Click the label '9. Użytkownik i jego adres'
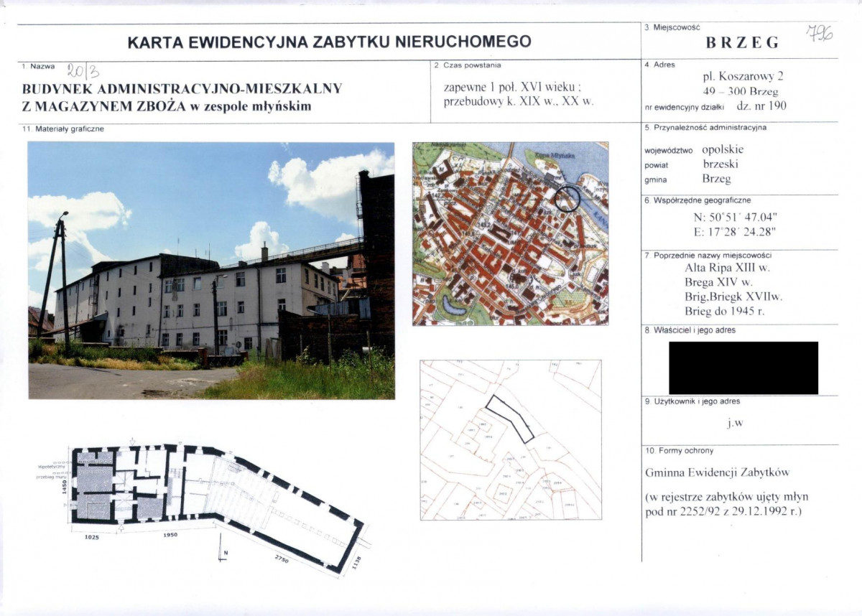The height and width of the screenshot is (616, 862). [692, 401]
